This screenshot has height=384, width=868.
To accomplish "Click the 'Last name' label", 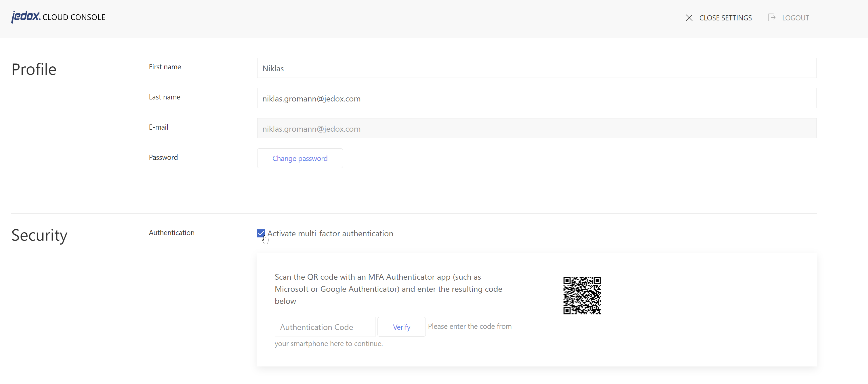I will pos(165,97).
